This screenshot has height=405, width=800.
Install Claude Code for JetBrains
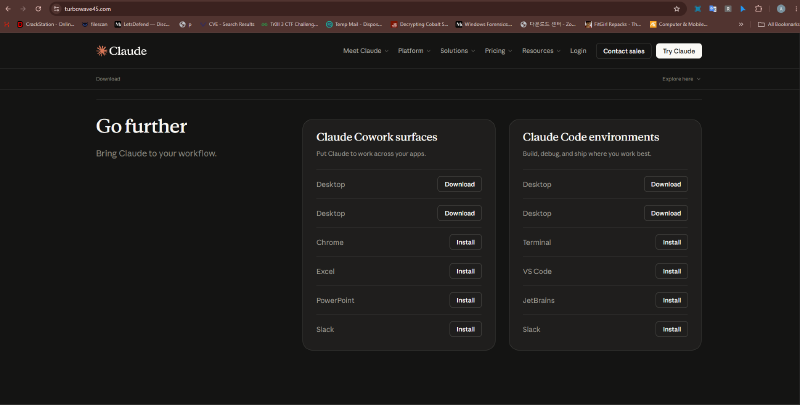pyautogui.click(x=671, y=300)
